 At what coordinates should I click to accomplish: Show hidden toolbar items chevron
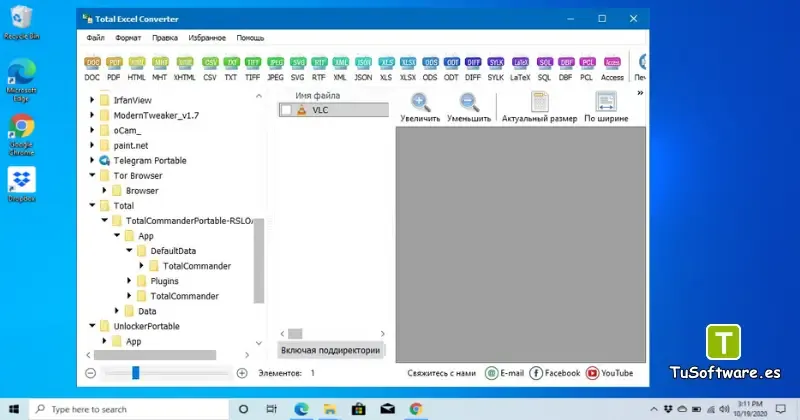point(640,93)
